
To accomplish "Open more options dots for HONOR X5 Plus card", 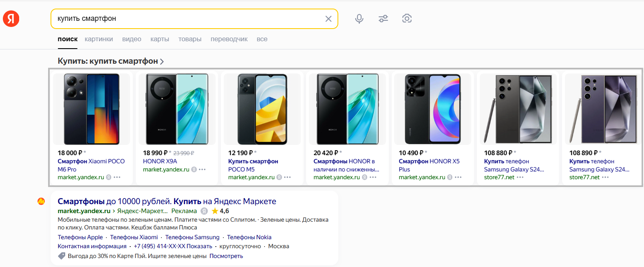I will point(458,177).
